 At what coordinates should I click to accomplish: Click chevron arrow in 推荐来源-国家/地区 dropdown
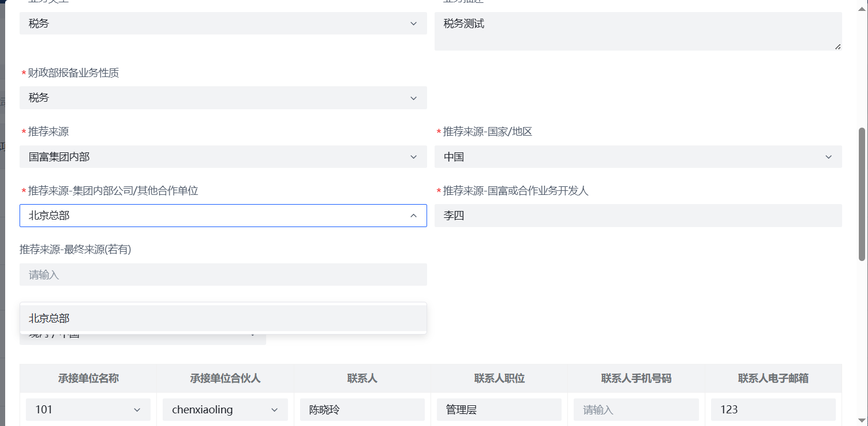click(x=828, y=157)
